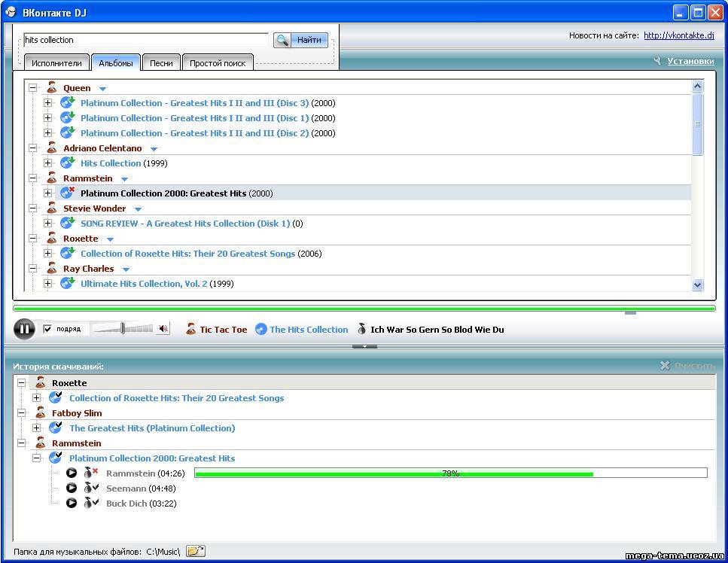Cancel Rammstein Platinum Collection download disc icon
Viewport: 728px width, 563px height.
[67, 193]
